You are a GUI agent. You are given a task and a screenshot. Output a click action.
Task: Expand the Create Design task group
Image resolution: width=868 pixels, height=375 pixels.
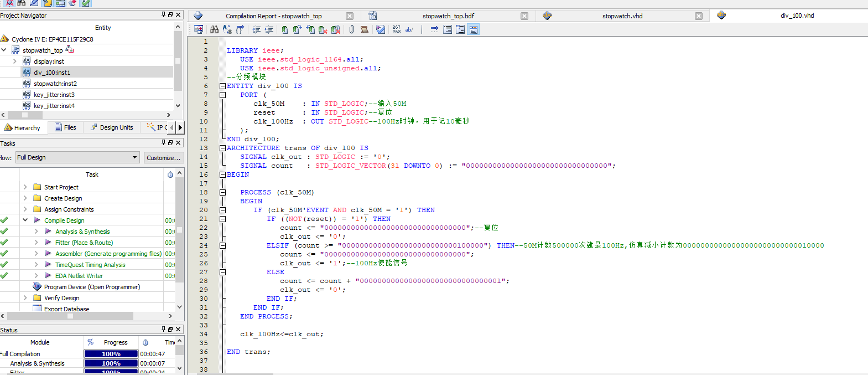coord(25,198)
